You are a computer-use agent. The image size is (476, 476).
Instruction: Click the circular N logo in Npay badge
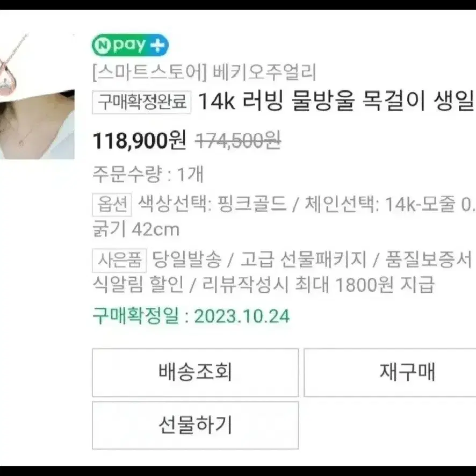[102, 46]
